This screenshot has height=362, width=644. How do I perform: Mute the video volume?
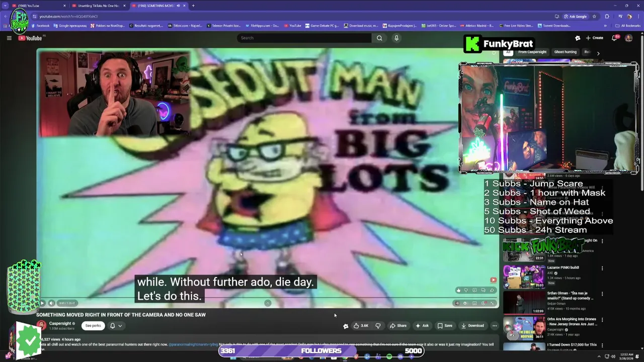tap(51, 303)
